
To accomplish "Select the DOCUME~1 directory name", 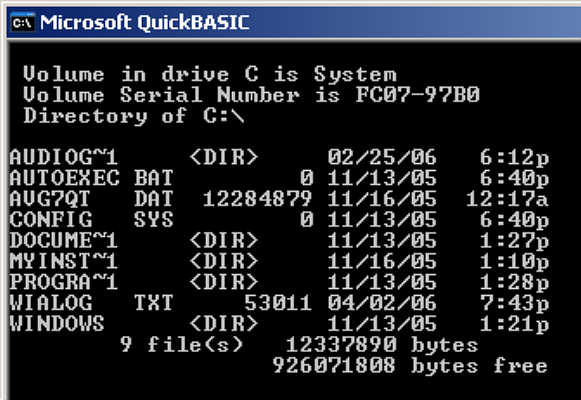I will [x=64, y=241].
